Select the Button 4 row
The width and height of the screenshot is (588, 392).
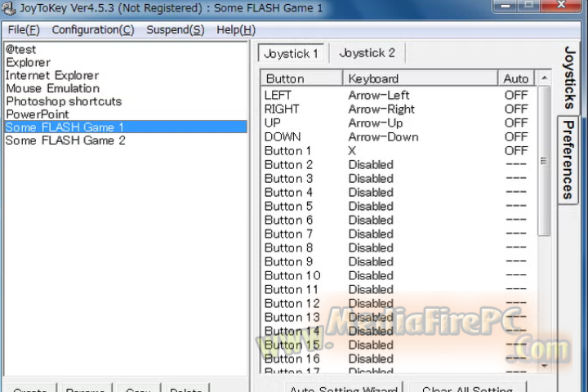(399, 193)
